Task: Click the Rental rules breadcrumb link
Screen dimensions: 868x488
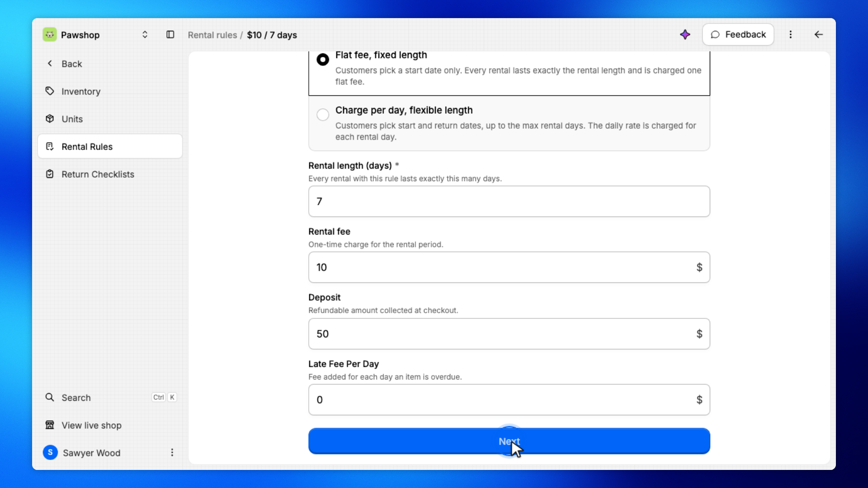Action: [212, 35]
